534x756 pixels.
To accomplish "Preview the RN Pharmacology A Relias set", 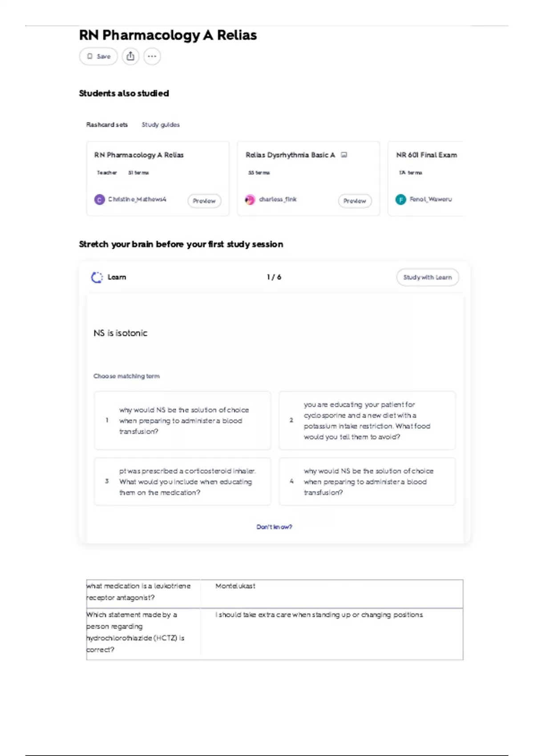I will (204, 201).
